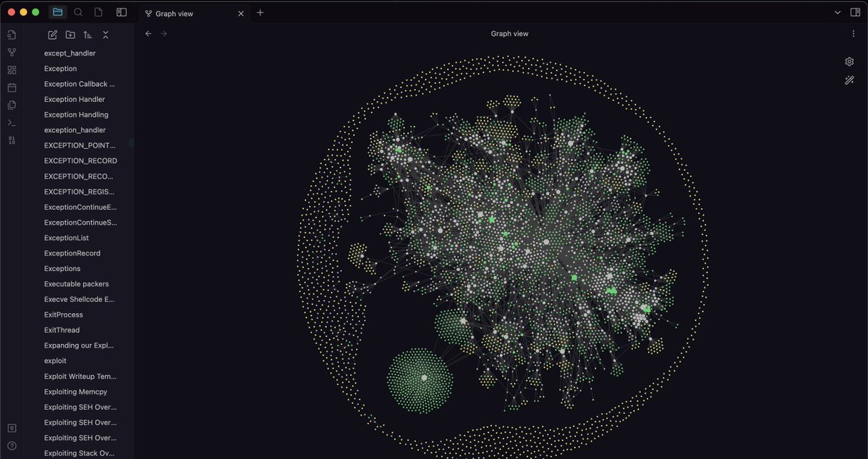Select the brush tool on the graph view
Viewport: 868px width, 459px height.
click(849, 80)
